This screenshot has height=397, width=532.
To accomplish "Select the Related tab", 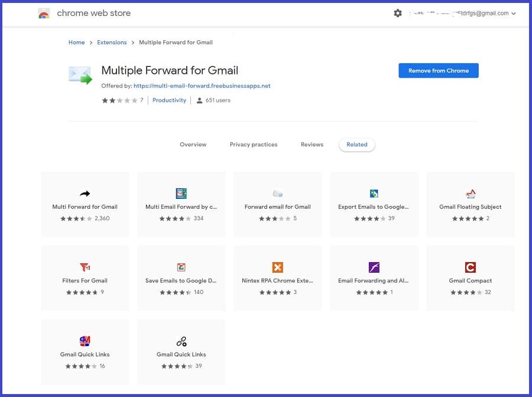I will (357, 145).
